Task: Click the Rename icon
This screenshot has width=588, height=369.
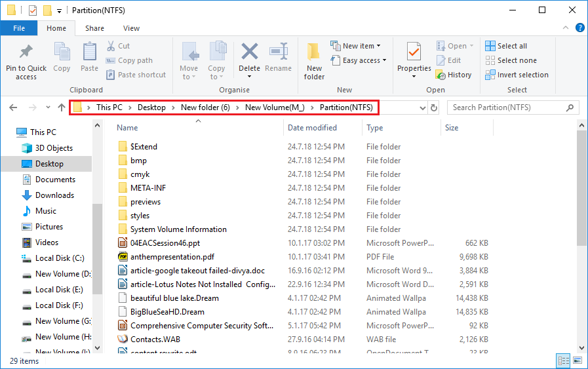Action: (x=279, y=51)
